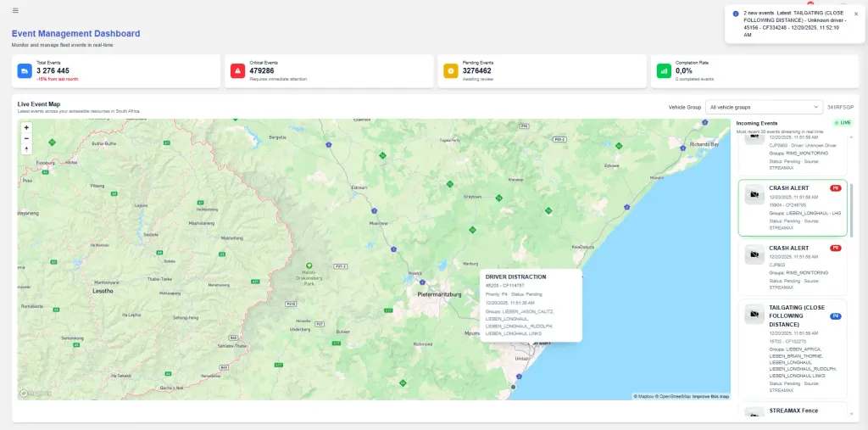Click the green LIVE status badge

[843, 122]
